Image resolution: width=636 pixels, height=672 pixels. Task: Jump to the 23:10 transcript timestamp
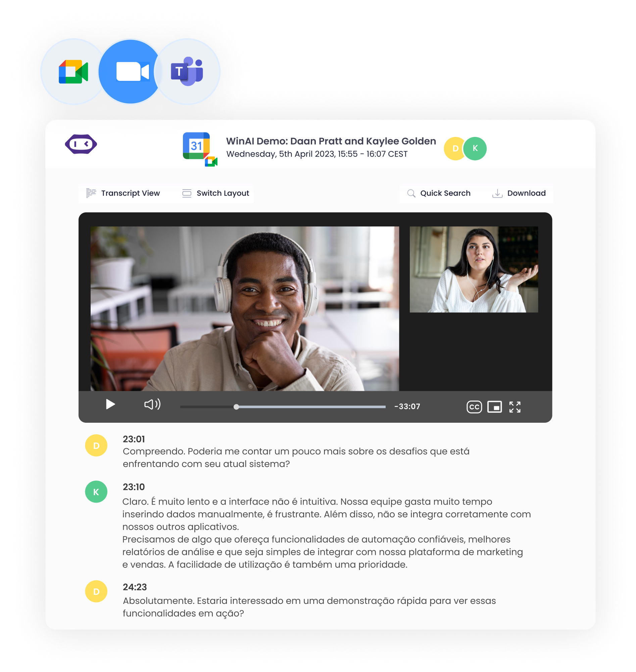[x=134, y=487]
